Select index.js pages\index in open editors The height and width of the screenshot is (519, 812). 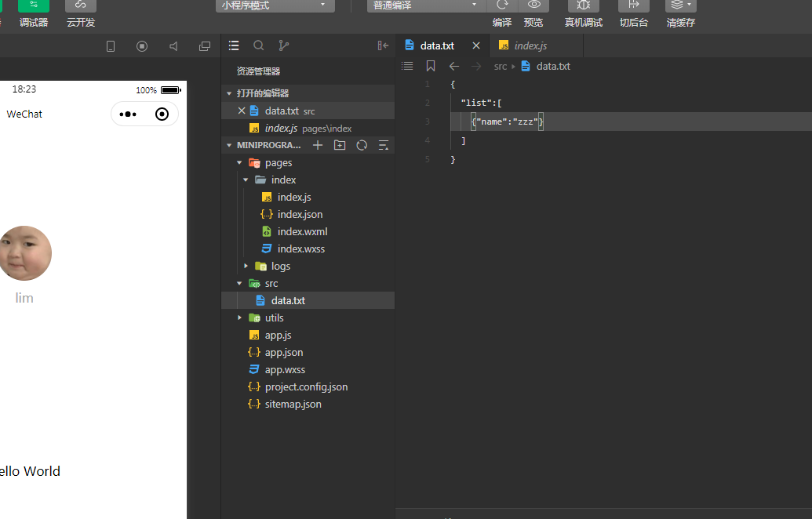[308, 129]
